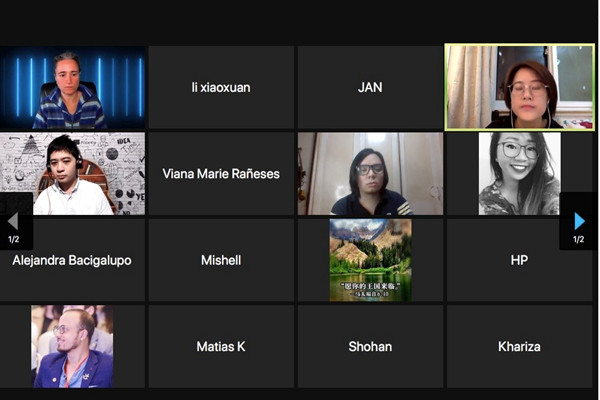Select the HP participant tile
This screenshot has width=600, height=400.
pyautogui.click(x=519, y=260)
